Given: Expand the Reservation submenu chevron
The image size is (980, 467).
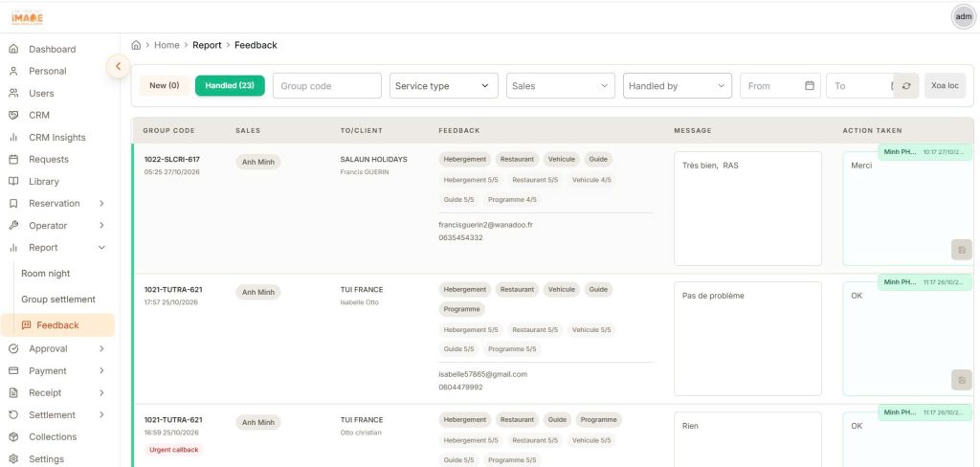Looking at the screenshot, I should (x=101, y=203).
